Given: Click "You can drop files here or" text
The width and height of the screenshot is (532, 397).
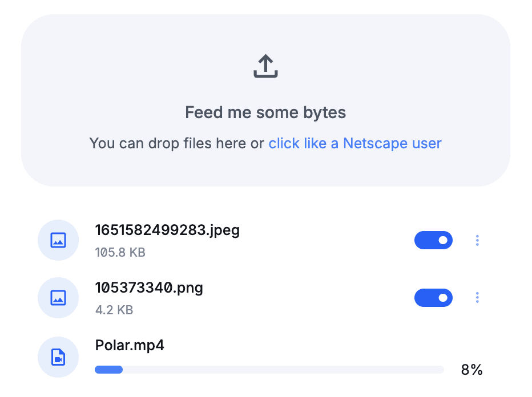Looking at the screenshot, I should click(x=177, y=143).
